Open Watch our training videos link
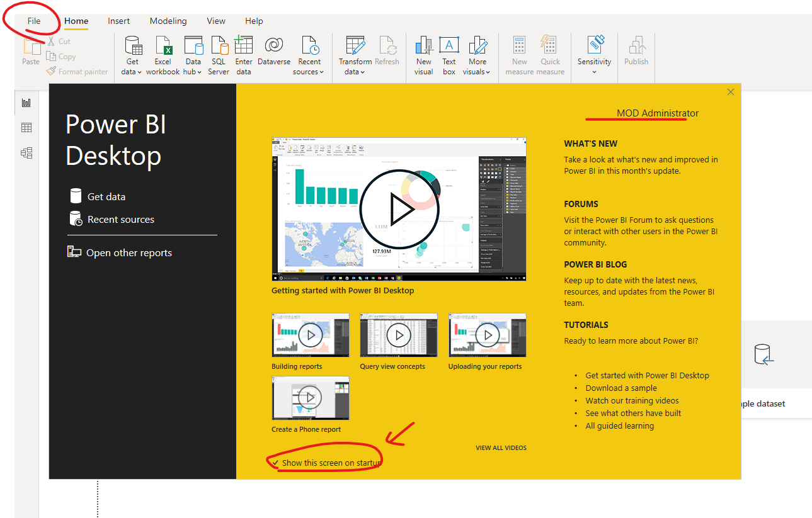This screenshot has width=812, height=518. click(x=632, y=400)
